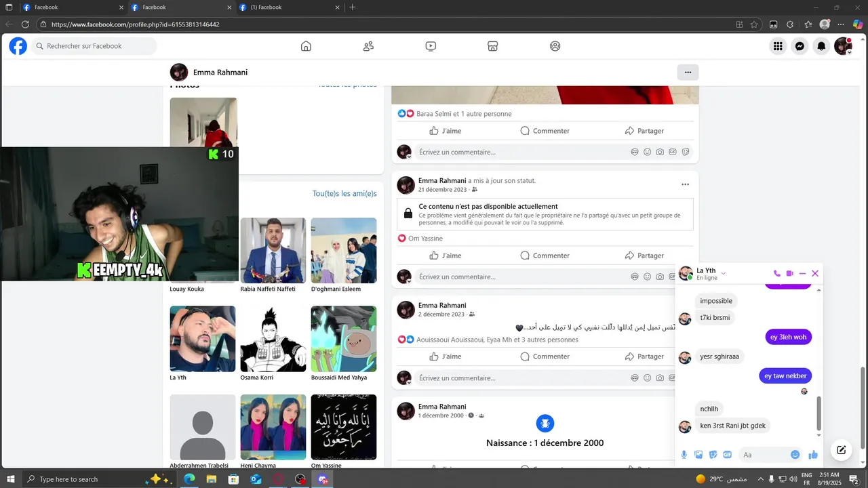Open the Facebook menu grid icon
Viewport: 868px width, 488px height.
pyautogui.click(x=778, y=46)
